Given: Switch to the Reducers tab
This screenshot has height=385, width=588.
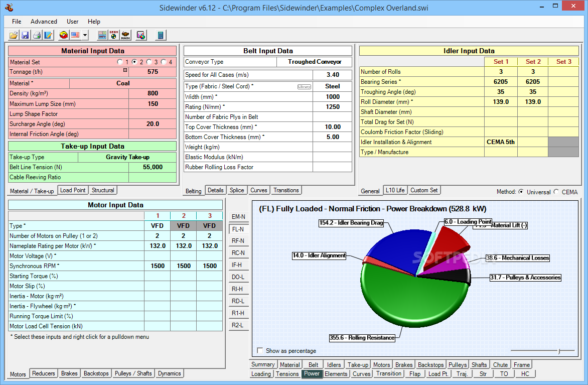Looking at the screenshot, I should (44, 373).
